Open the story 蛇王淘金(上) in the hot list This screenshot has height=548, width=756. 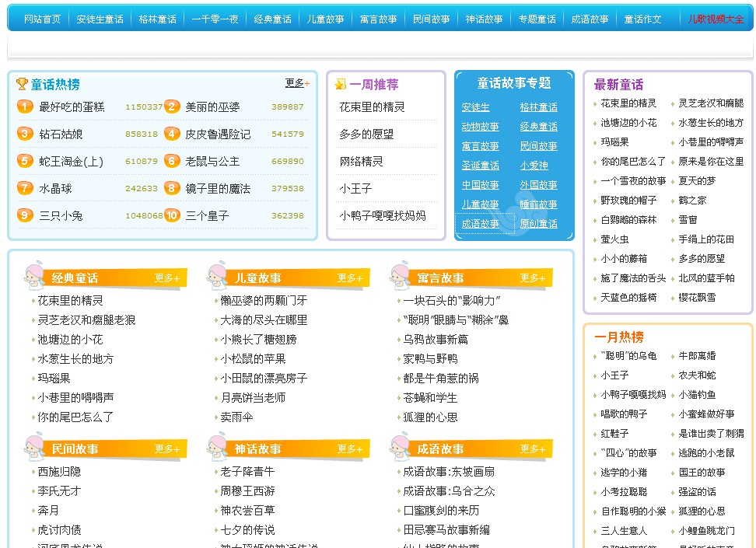click(71, 162)
